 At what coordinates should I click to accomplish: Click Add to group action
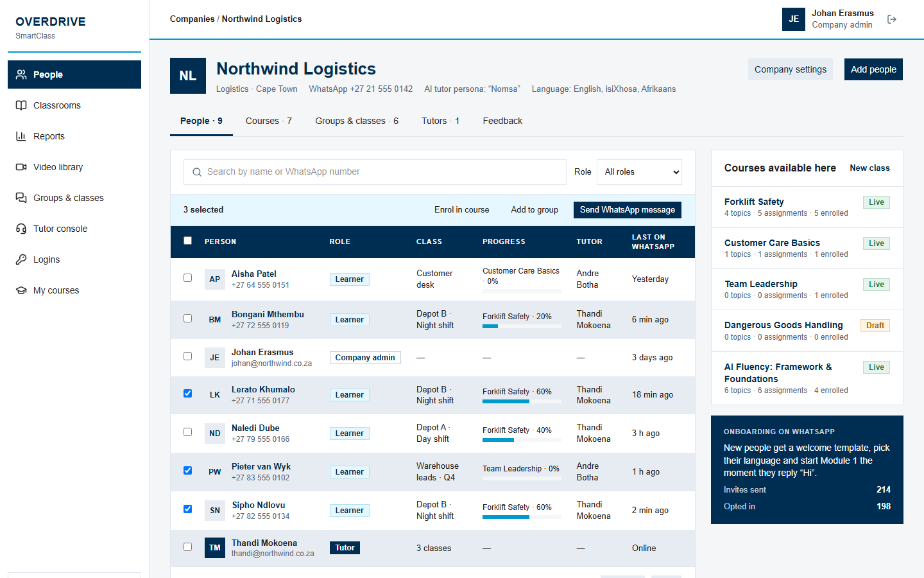(x=535, y=210)
